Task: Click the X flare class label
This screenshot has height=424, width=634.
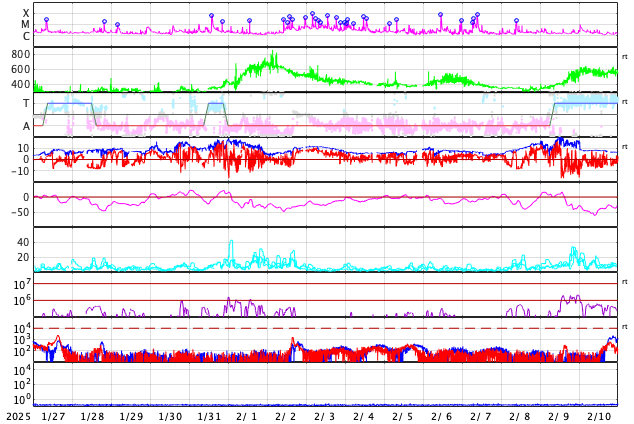Action: tap(26, 13)
